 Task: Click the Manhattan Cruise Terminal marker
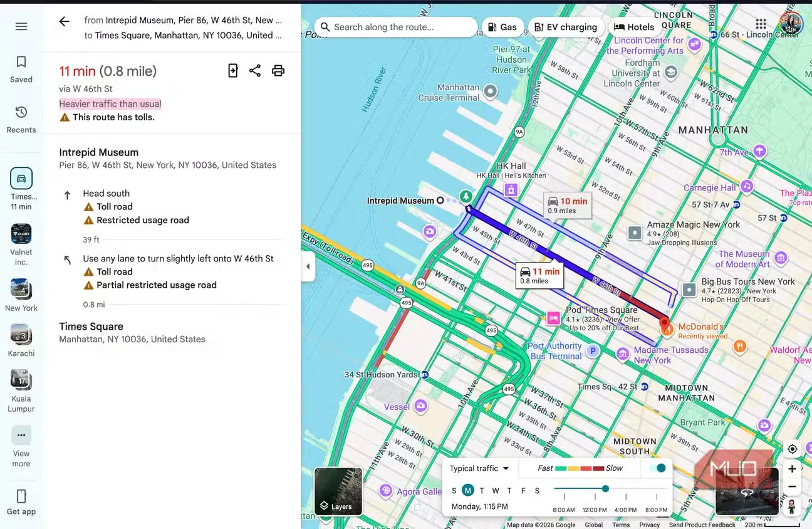[x=490, y=92]
